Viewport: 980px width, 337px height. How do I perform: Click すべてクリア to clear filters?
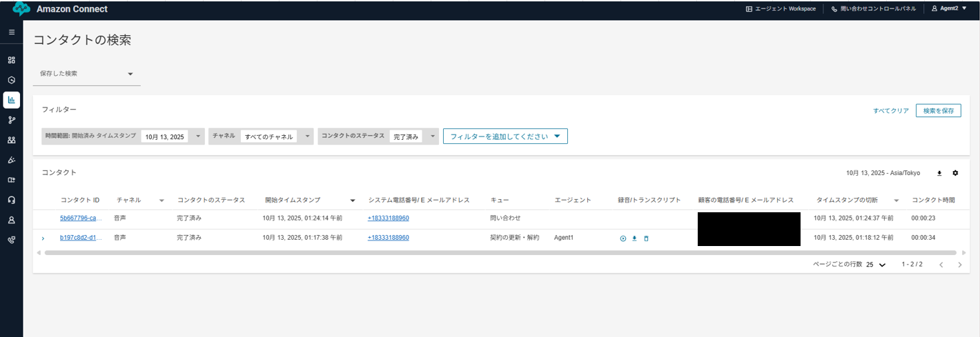(891, 111)
